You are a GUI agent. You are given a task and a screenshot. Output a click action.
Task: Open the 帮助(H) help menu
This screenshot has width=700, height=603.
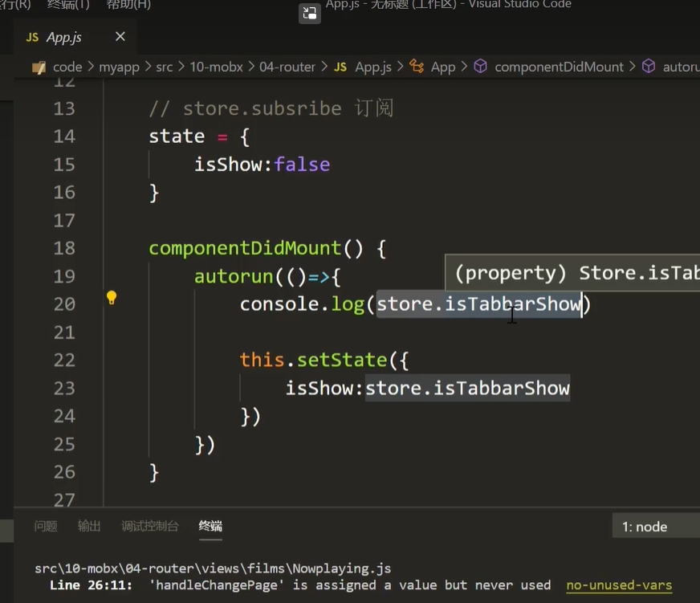128,5
